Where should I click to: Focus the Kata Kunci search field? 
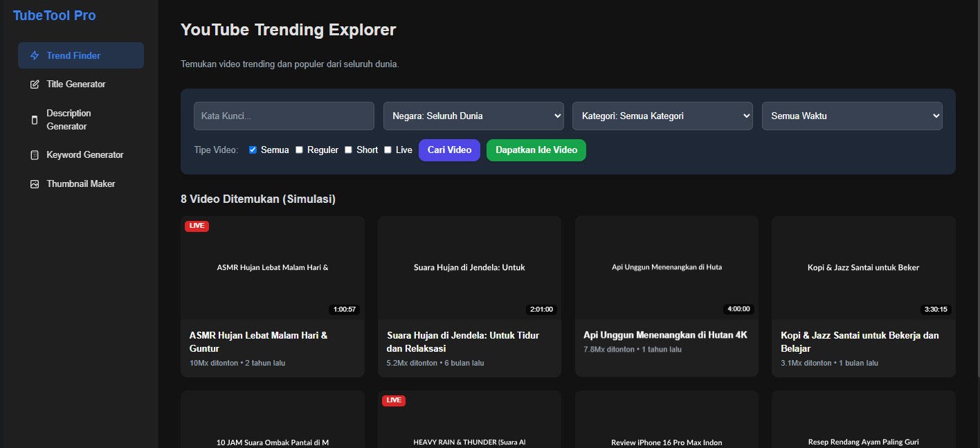284,116
